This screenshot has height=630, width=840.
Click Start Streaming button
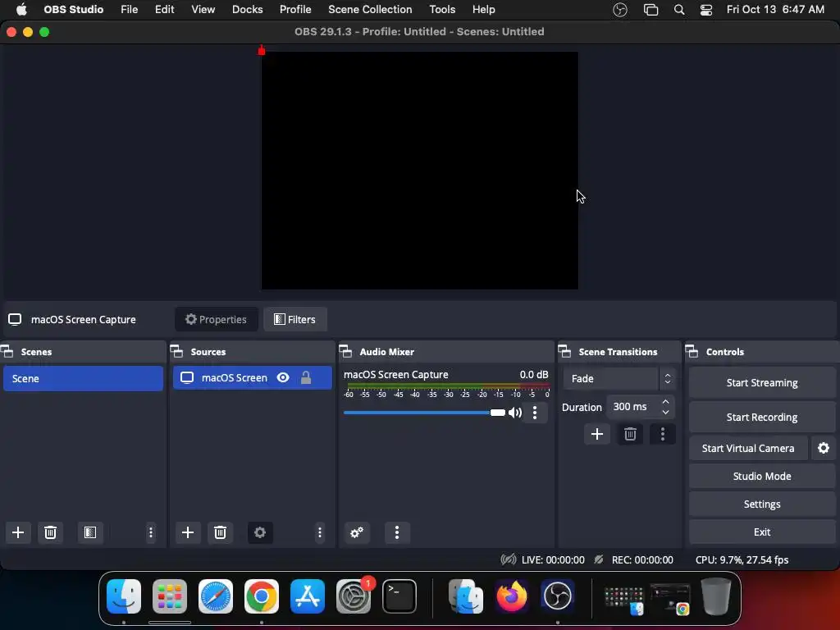762,382
